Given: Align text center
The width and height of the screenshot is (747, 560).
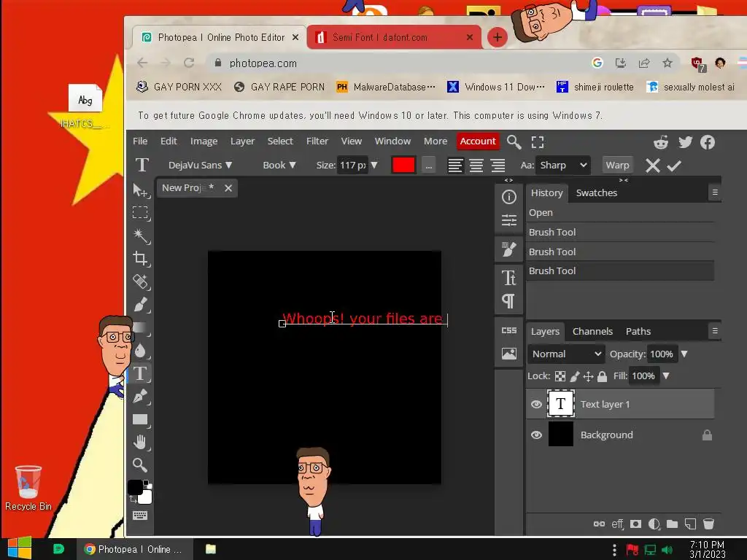Looking at the screenshot, I should [x=476, y=166].
